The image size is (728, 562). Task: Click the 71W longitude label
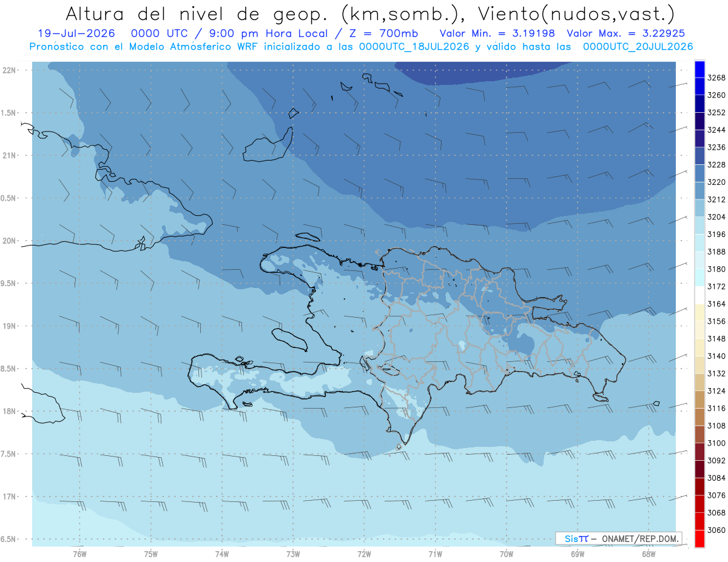coord(435,554)
